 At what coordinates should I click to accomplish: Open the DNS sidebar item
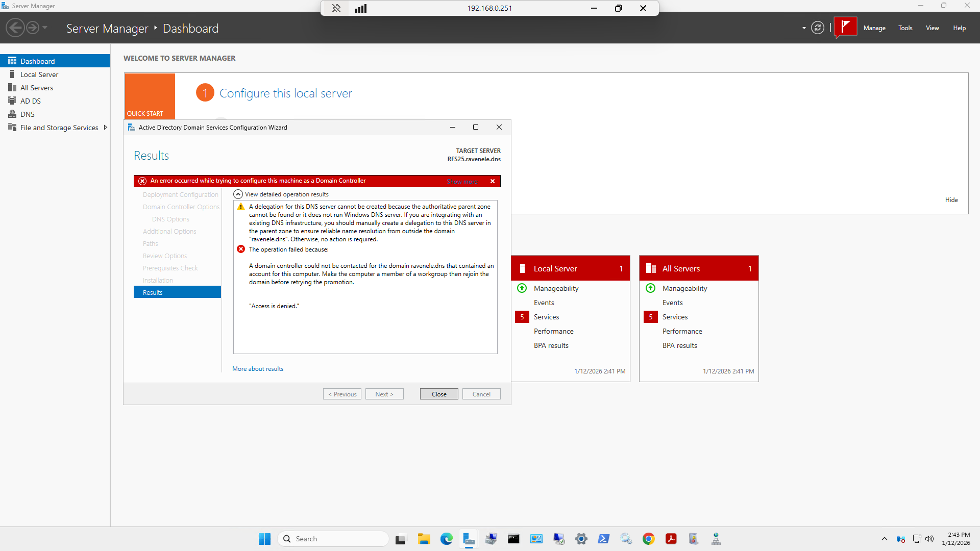click(x=28, y=114)
